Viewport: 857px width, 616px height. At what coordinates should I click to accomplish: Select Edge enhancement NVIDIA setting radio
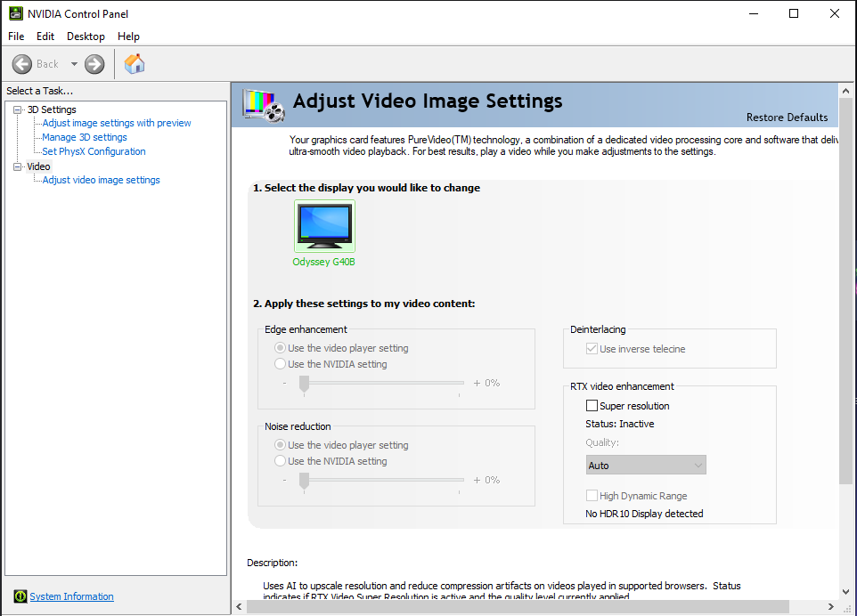tap(281, 364)
